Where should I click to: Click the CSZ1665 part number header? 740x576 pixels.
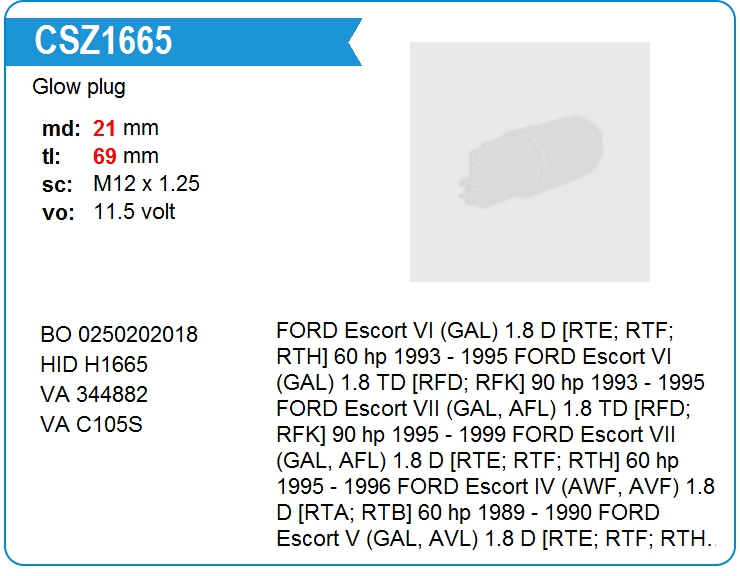(103, 40)
